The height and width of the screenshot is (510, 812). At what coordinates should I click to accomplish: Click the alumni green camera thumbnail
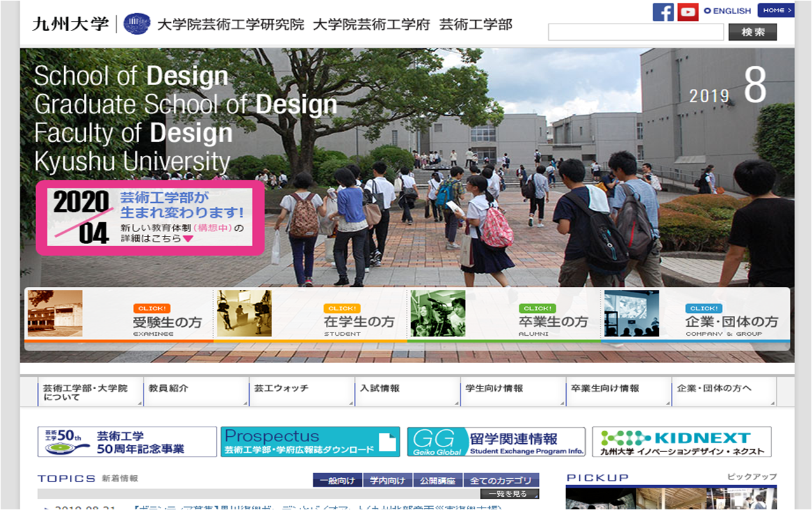[438, 314]
